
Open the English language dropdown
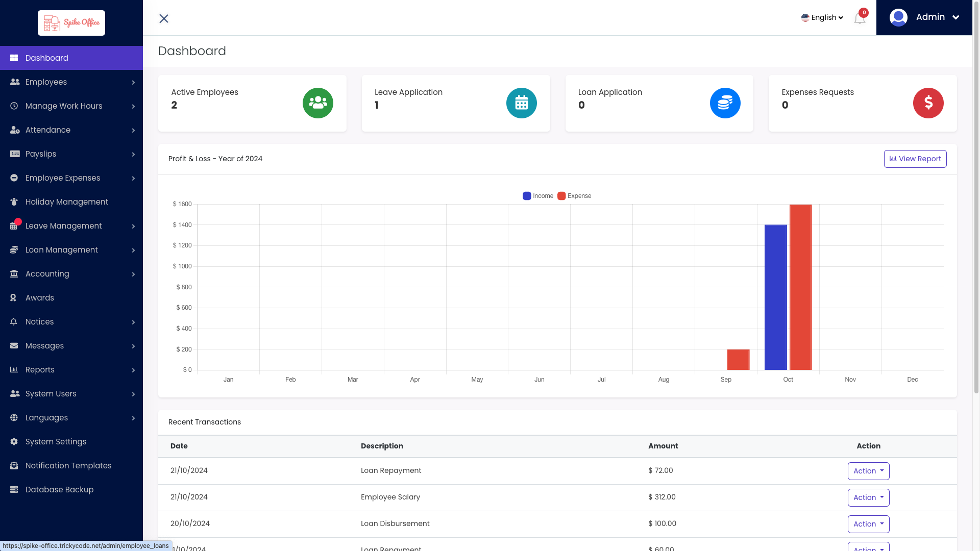pyautogui.click(x=822, y=17)
